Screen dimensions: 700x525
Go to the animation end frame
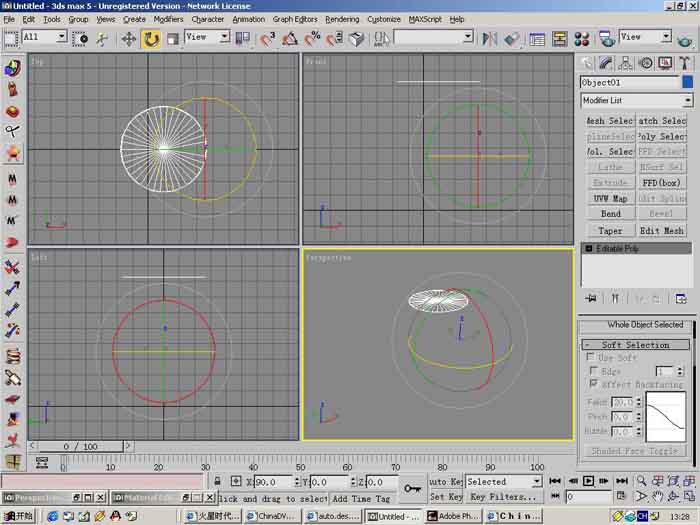[x=622, y=481]
